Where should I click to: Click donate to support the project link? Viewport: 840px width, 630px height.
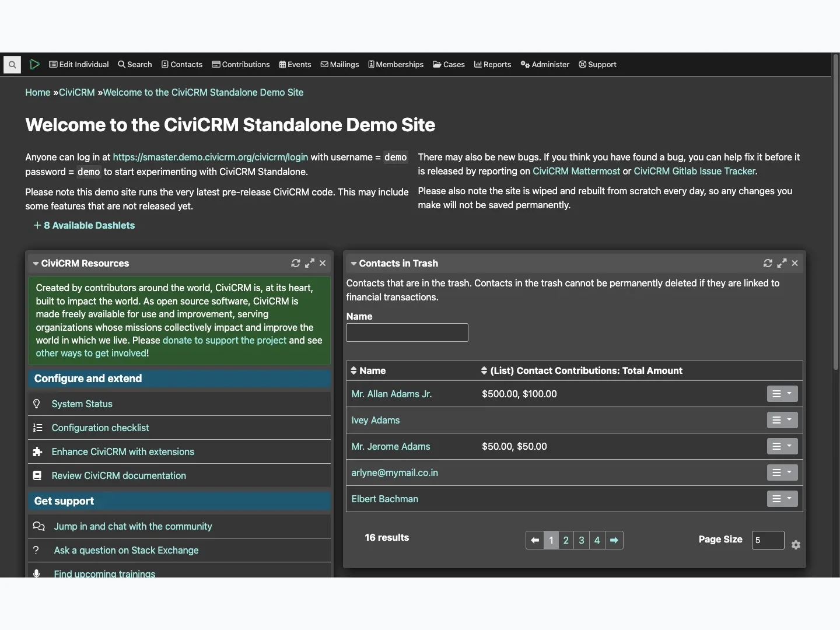225,340
